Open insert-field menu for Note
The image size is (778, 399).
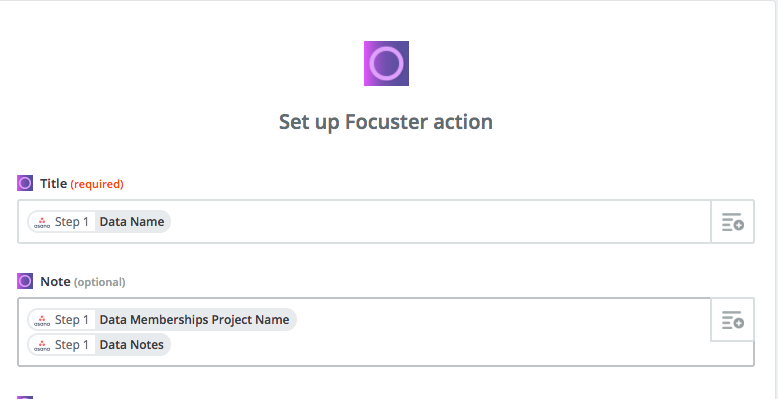[x=732, y=320]
